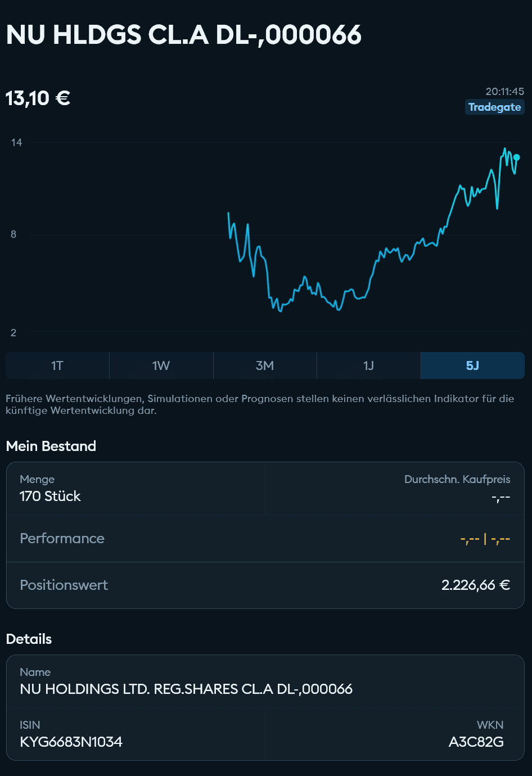
Task: Click the 20:11:45 timestamp
Action: pyautogui.click(x=504, y=91)
